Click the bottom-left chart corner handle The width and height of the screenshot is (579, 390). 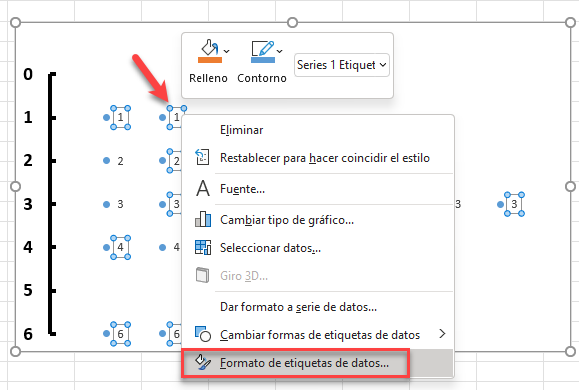click(x=16, y=351)
